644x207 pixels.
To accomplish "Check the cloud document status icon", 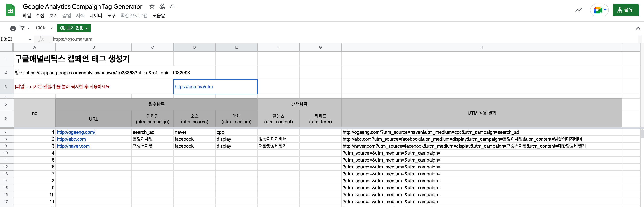I will (173, 6).
